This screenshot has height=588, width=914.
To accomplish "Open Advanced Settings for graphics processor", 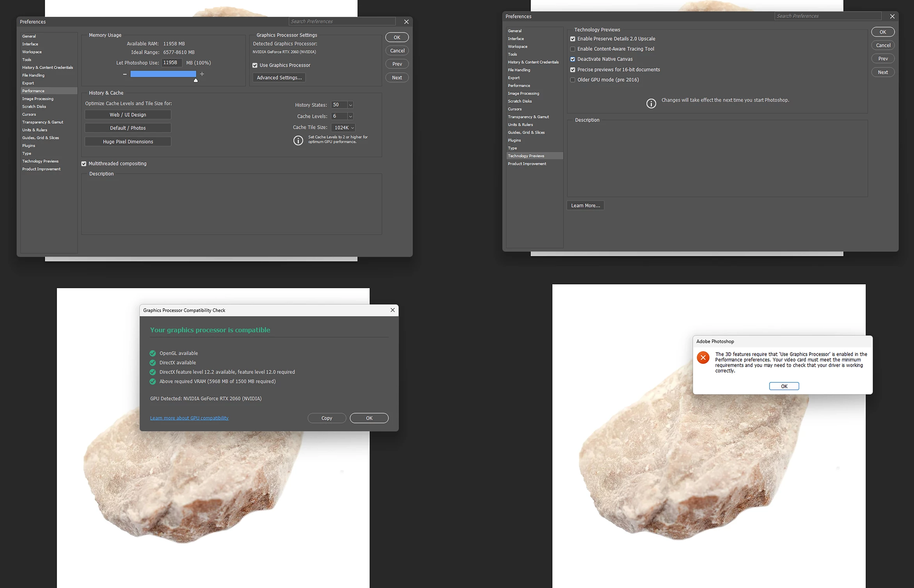I will click(x=279, y=78).
